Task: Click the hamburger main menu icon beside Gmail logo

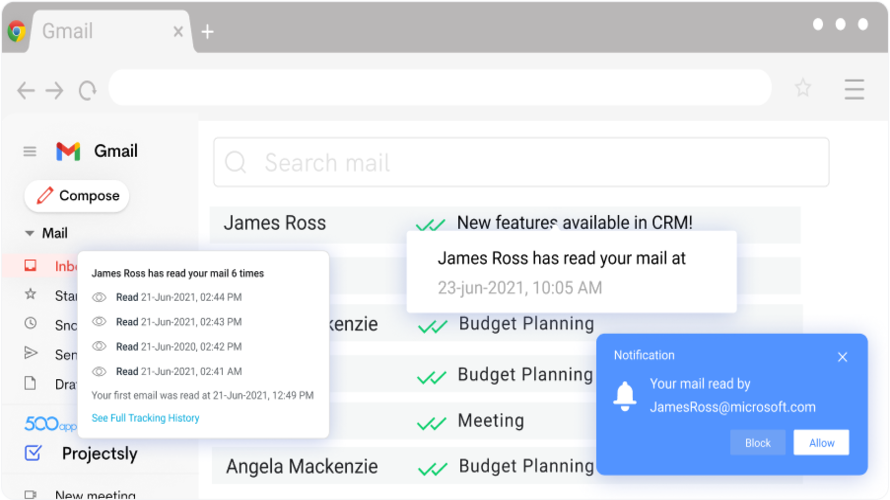Action: coord(30,152)
